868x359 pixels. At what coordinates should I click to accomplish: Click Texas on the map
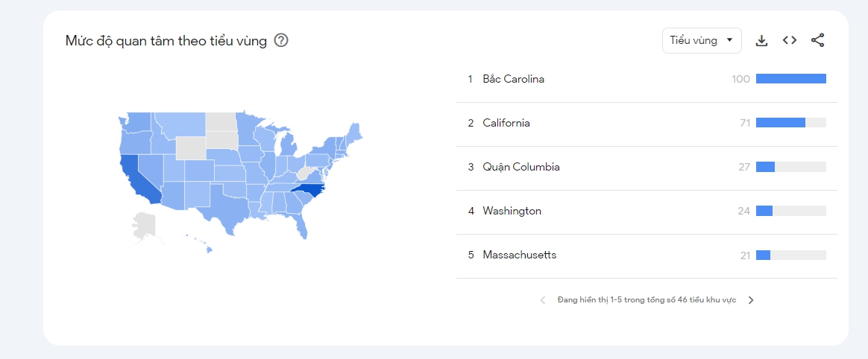point(226,200)
